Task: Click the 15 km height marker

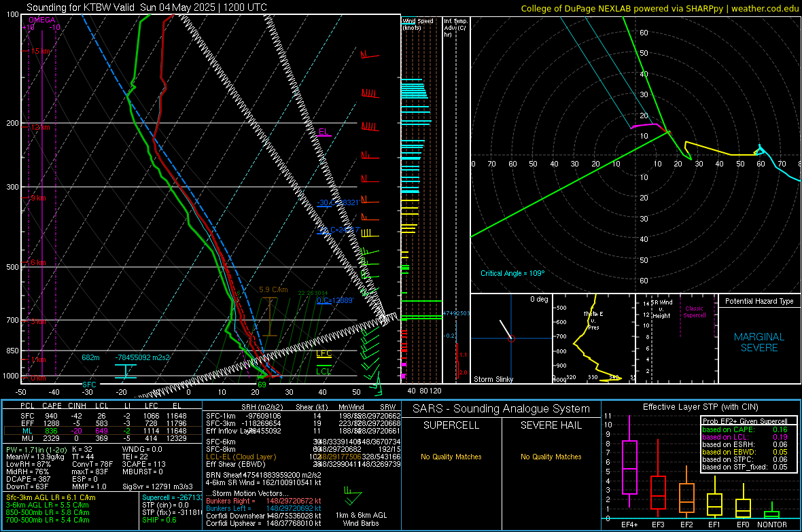Action: tap(41, 51)
